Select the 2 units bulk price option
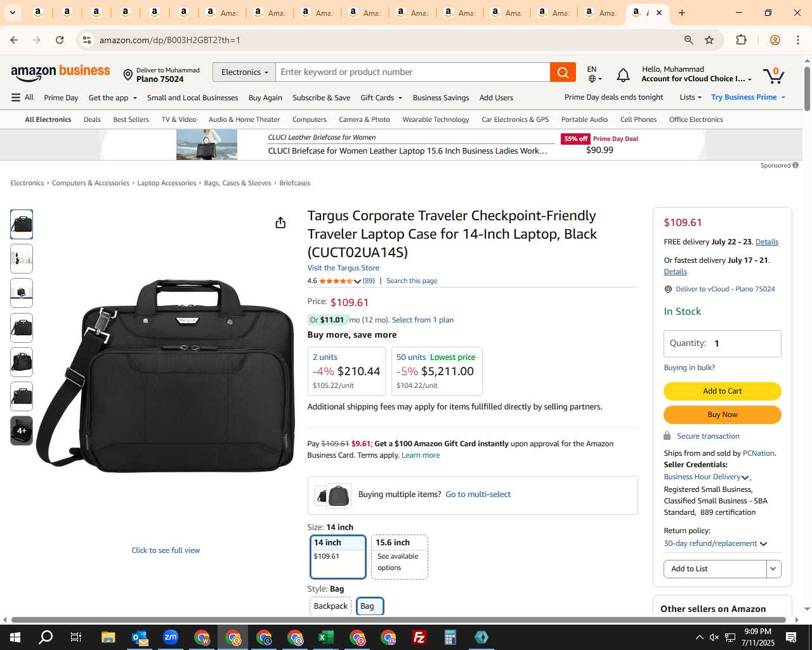812x650 pixels. tap(346, 371)
